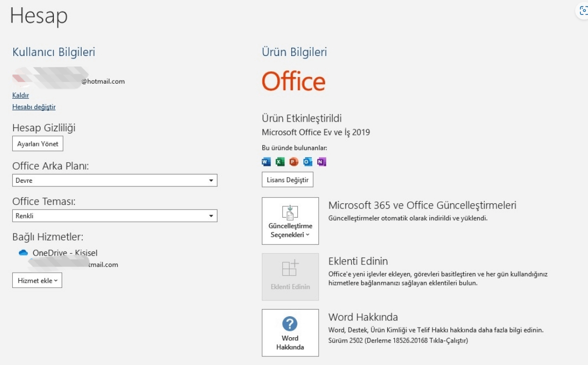Click the Eklenti Edinin heading text
Viewport: 588px width, 365px height.
358,261
